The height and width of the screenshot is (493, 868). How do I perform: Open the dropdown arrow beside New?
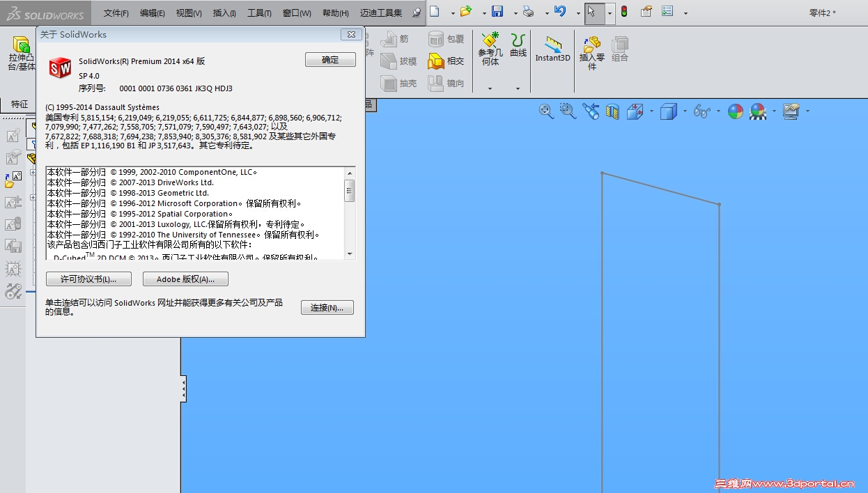(452, 13)
